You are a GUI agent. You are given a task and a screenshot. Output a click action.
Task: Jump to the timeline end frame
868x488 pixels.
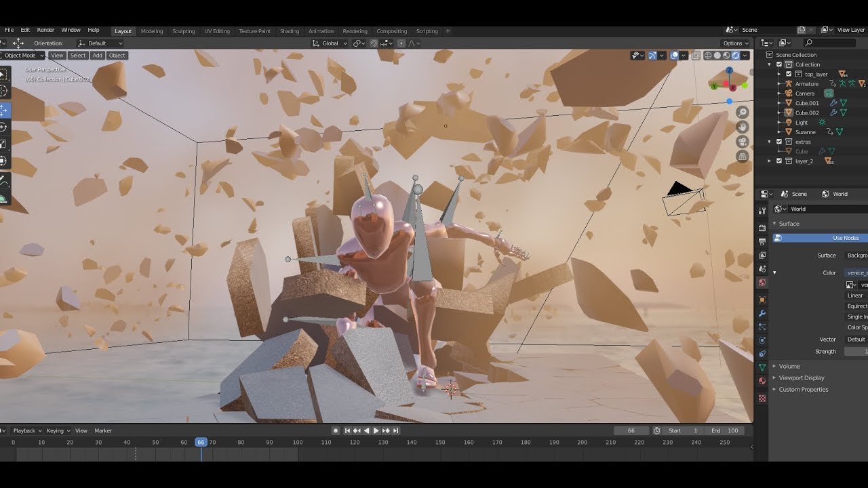(396, 430)
